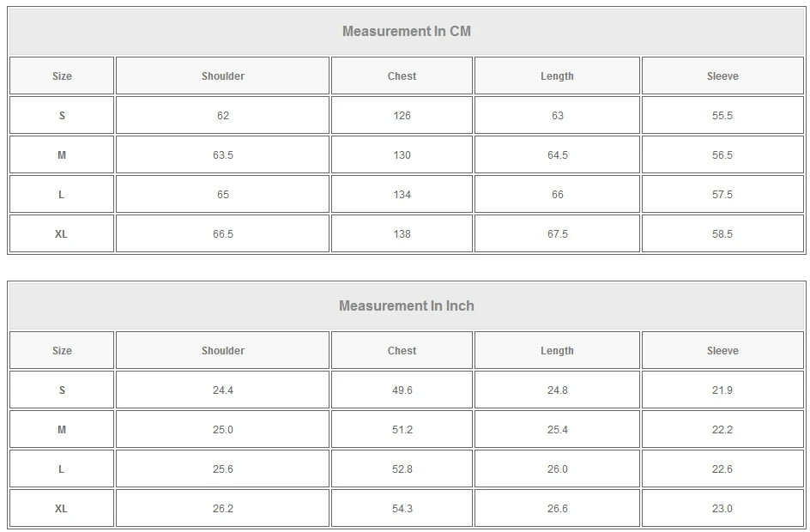This screenshot has width=810, height=532.
Task: Select the length value 26.6 cell
Action: click(557, 509)
